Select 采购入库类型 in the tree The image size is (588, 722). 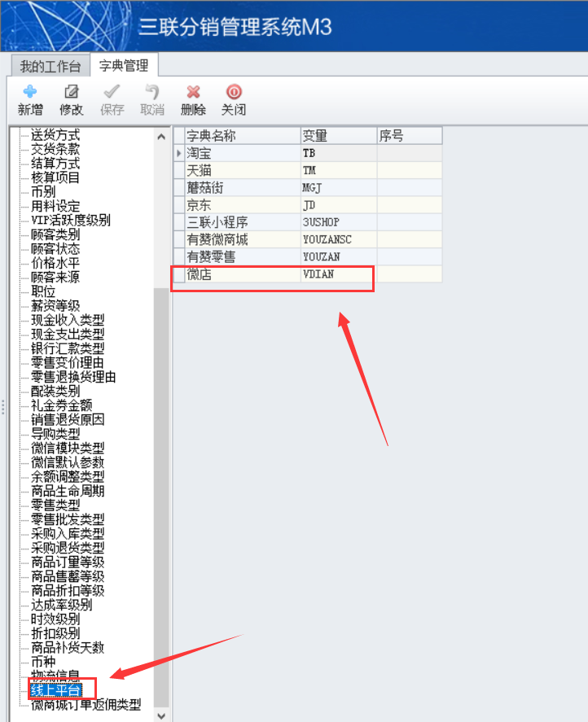pos(68,534)
